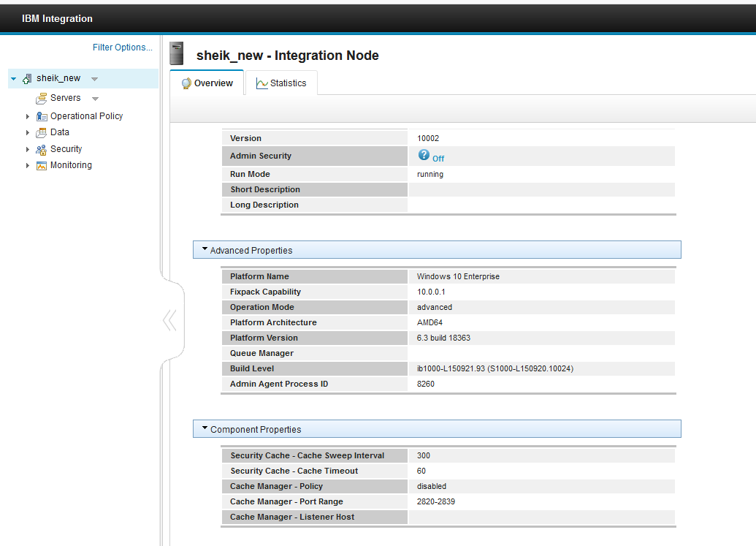Click the sidebar collapse chevron handle
The image size is (756, 546).
(x=170, y=319)
